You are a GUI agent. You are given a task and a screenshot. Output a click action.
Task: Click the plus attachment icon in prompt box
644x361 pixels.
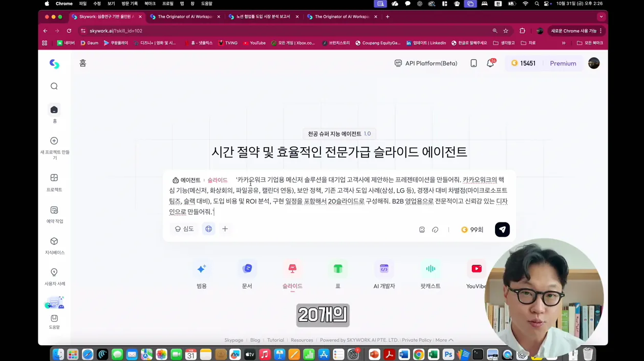point(225,229)
